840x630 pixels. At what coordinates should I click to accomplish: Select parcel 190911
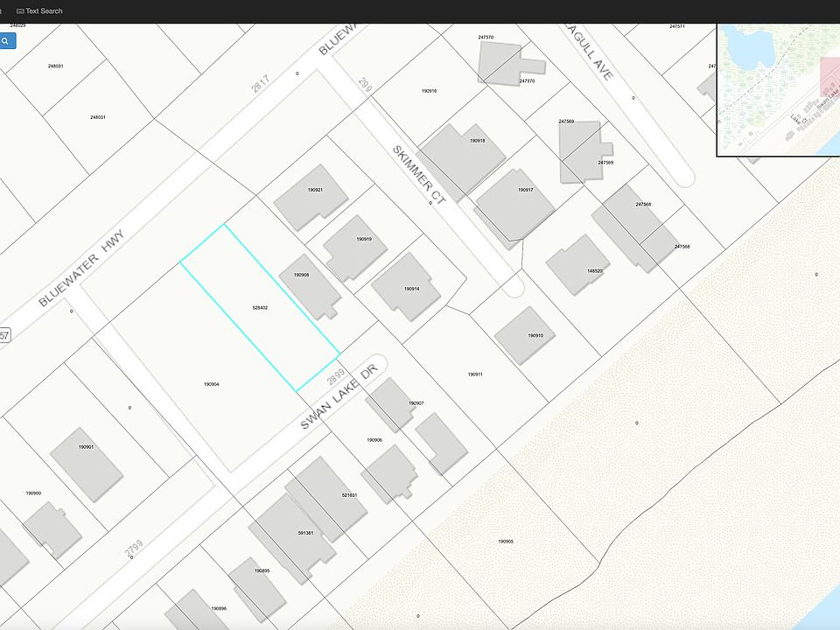[475, 374]
